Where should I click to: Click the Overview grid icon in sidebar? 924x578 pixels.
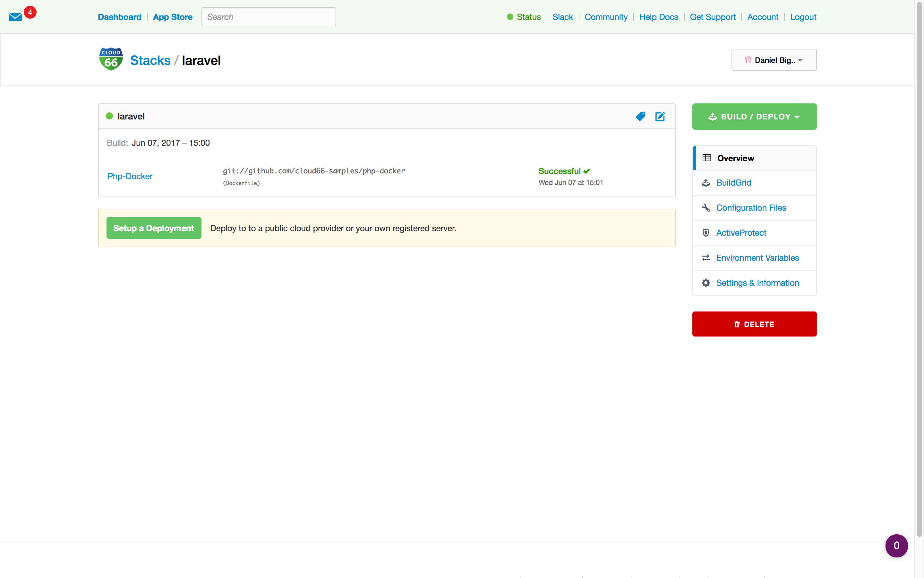point(707,157)
